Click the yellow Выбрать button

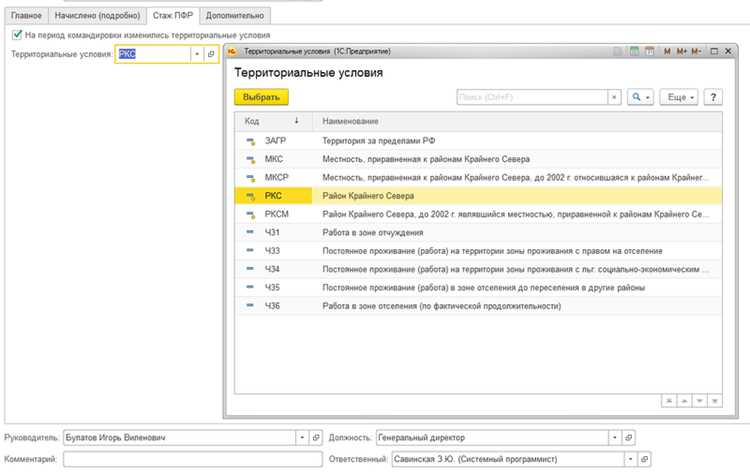261,97
